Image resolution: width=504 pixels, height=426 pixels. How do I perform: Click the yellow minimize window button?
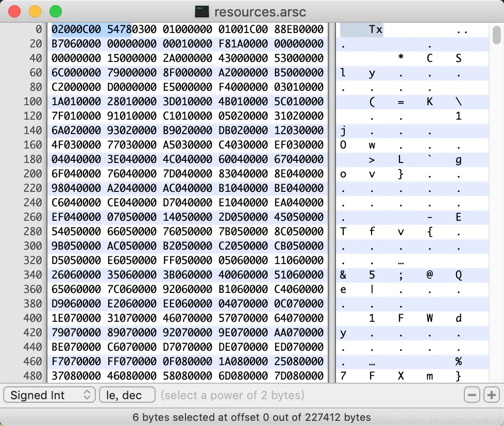coord(35,11)
